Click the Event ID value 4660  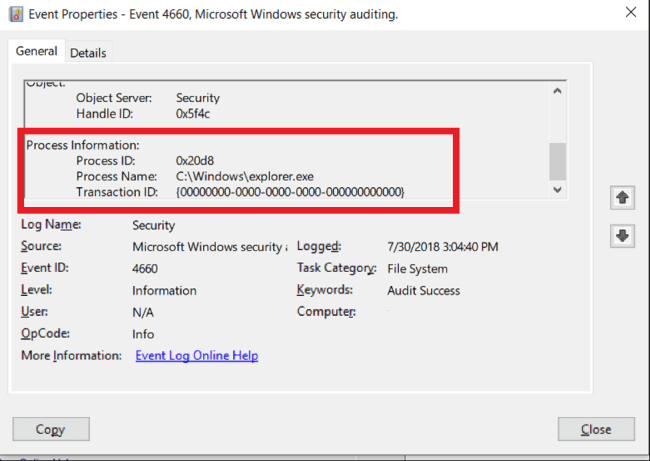tap(145, 269)
